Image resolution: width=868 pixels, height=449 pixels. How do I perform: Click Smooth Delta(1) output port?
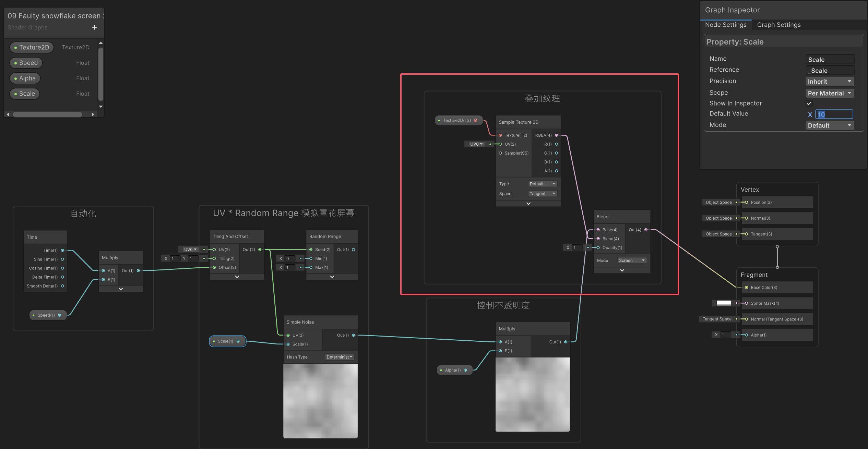pyautogui.click(x=62, y=286)
